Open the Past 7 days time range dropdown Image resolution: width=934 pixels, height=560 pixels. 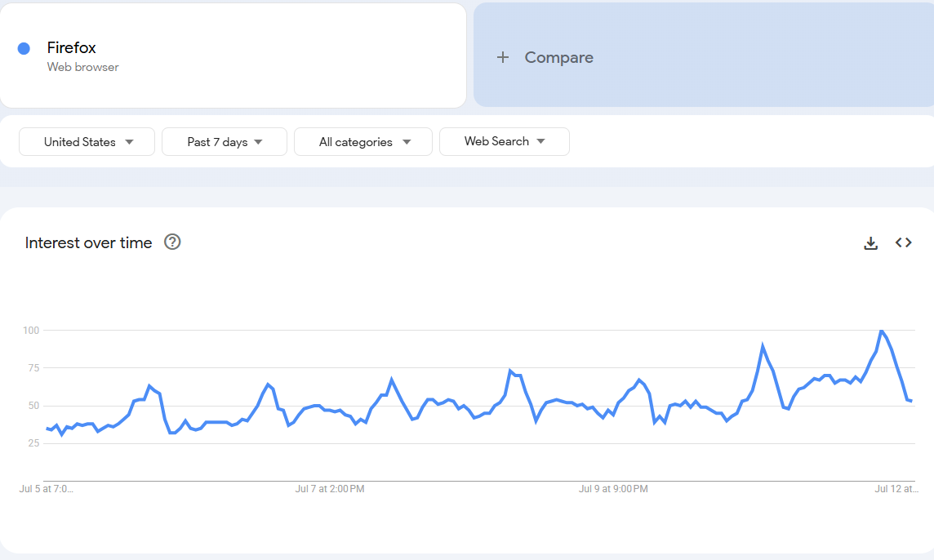point(225,142)
